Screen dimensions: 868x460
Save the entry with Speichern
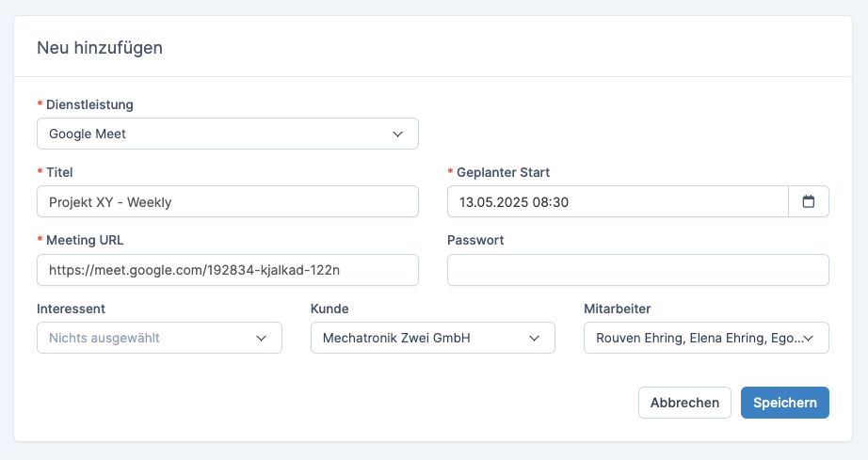click(x=785, y=403)
